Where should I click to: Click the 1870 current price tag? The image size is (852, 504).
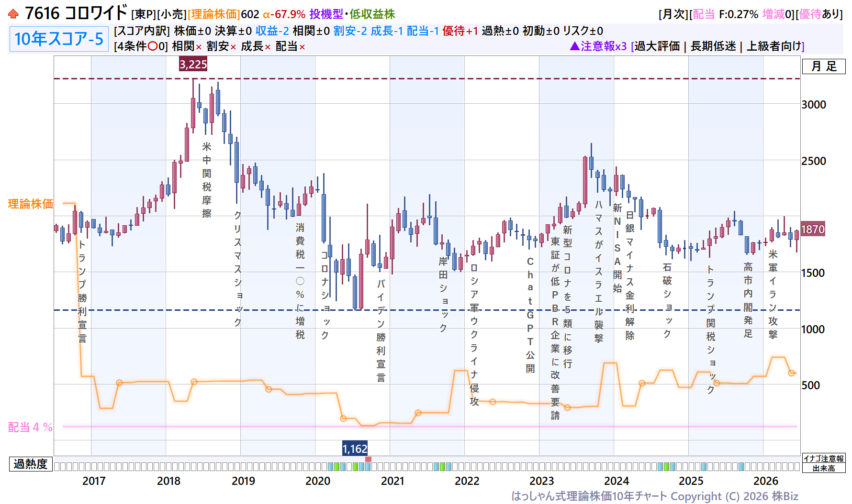(x=813, y=229)
